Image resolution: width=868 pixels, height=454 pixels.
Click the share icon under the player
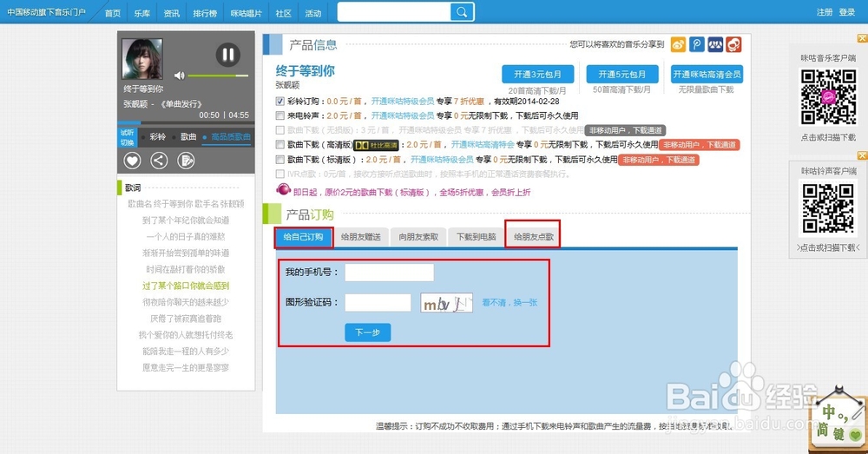point(159,161)
